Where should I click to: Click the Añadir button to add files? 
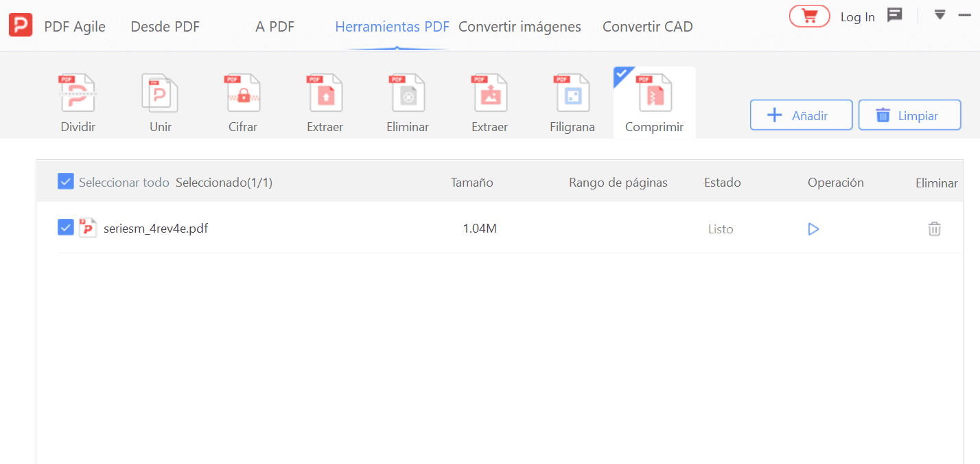click(801, 115)
